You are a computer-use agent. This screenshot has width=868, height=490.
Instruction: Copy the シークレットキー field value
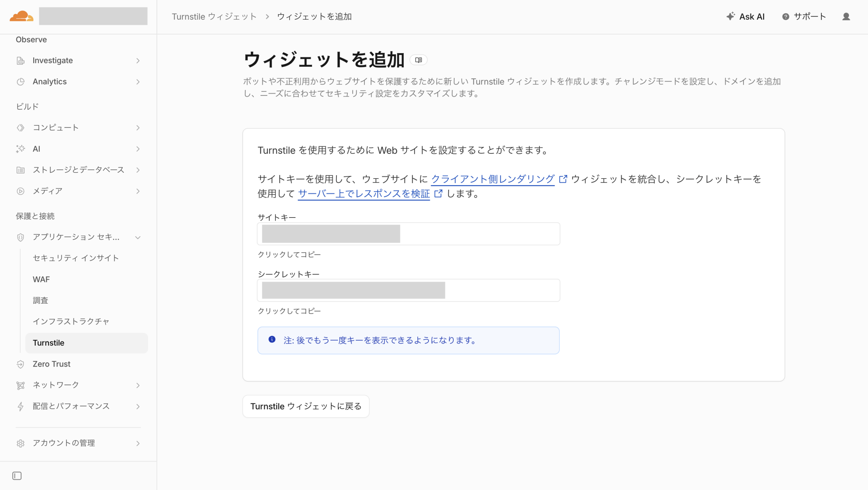tap(409, 290)
